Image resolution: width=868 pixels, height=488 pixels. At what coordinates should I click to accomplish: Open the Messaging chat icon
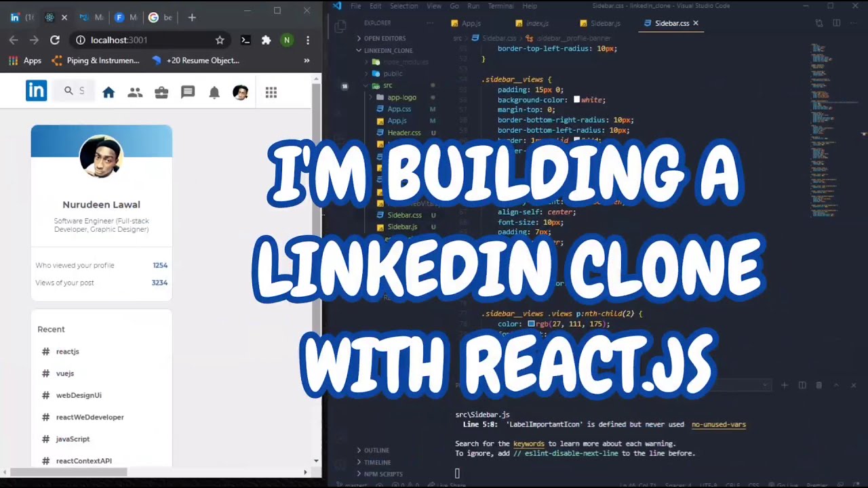[x=188, y=93]
